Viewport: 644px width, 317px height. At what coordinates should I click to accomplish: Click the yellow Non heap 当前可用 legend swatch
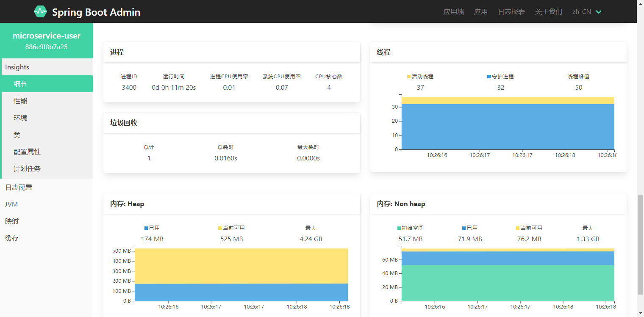518,228
